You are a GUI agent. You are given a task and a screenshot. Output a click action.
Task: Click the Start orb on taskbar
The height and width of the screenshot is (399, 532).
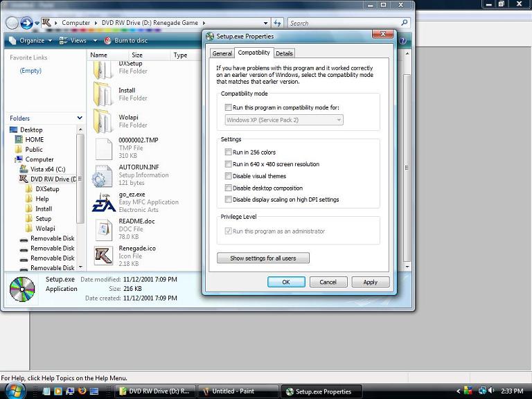click(15, 391)
